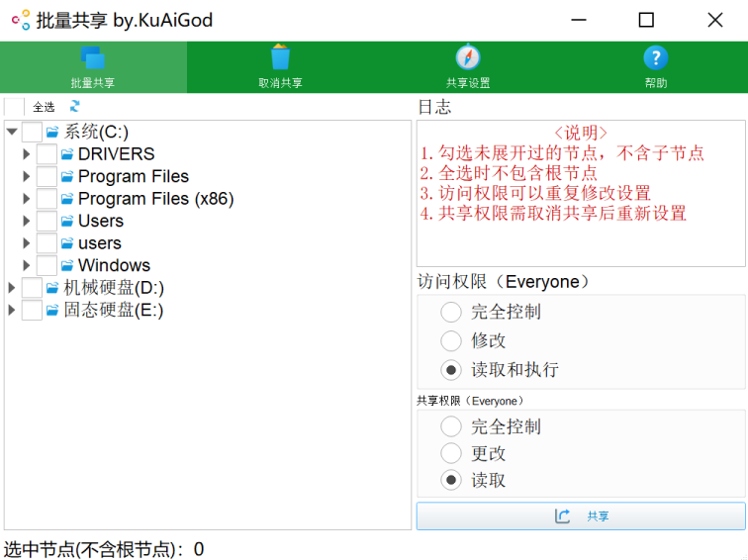Check the lowercase users folder checkbox
Screen dimensions: 748x560
click(47, 243)
